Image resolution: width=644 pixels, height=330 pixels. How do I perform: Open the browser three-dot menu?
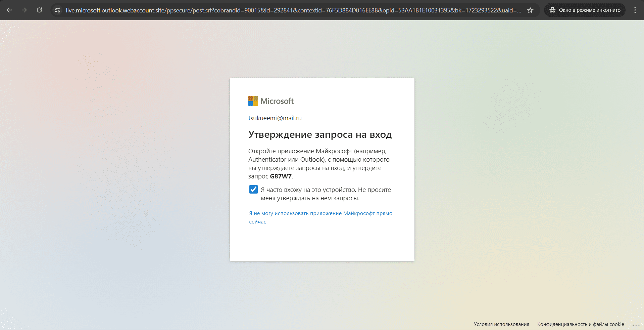635,10
